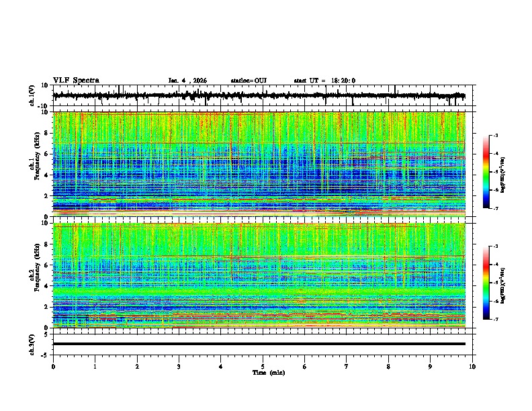532x411 pixels.
Task: Click time axis tick label "8"
Action: (388, 367)
